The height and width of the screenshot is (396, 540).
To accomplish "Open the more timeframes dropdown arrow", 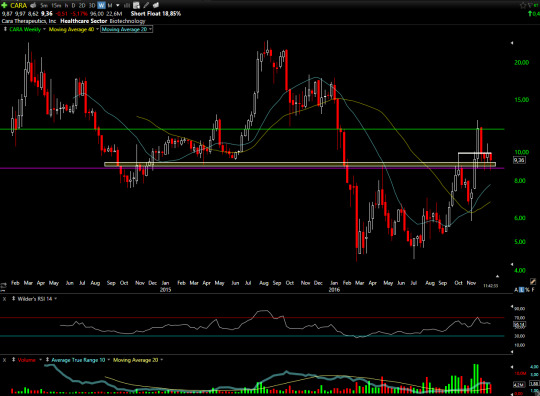I will pos(118,6).
